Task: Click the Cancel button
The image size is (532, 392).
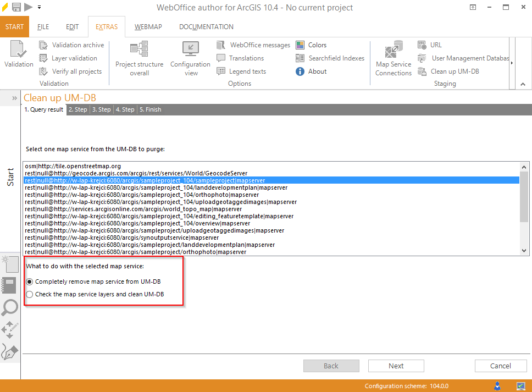Action: tap(500, 366)
